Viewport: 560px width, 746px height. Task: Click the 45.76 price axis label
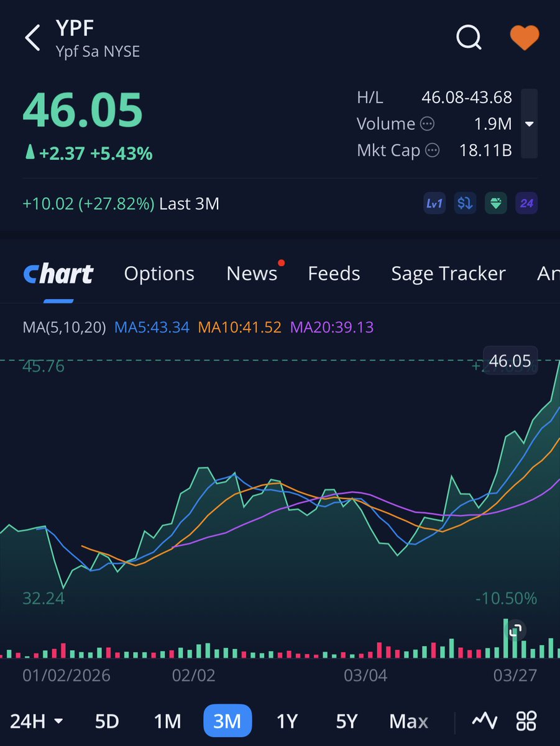44,367
